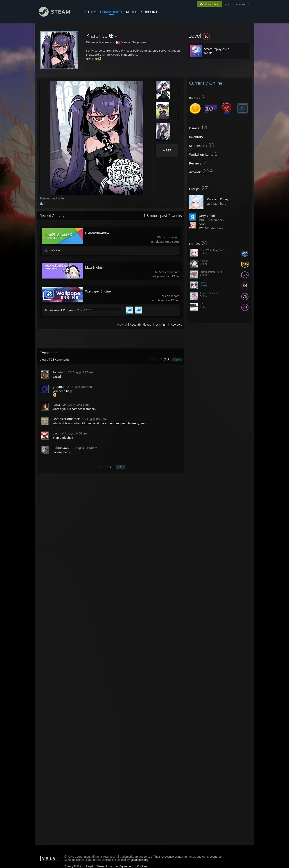289x868 pixels.
Task: Open Privacy Policy footer link
Action: coord(73,866)
